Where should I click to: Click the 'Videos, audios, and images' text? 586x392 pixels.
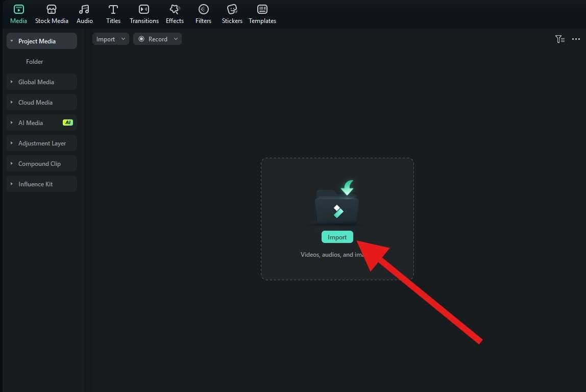pyautogui.click(x=332, y=255)
